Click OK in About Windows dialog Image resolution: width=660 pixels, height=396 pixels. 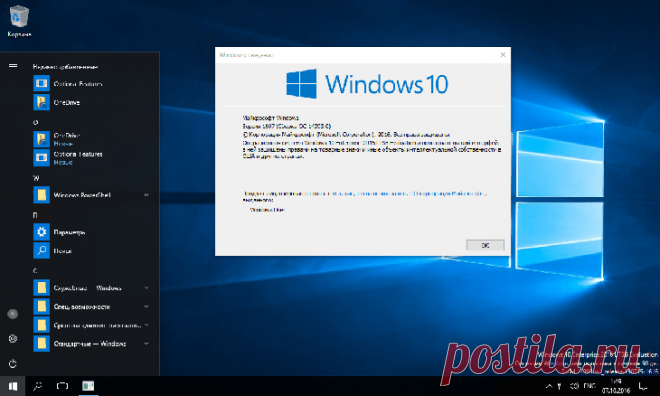(485, 245)
